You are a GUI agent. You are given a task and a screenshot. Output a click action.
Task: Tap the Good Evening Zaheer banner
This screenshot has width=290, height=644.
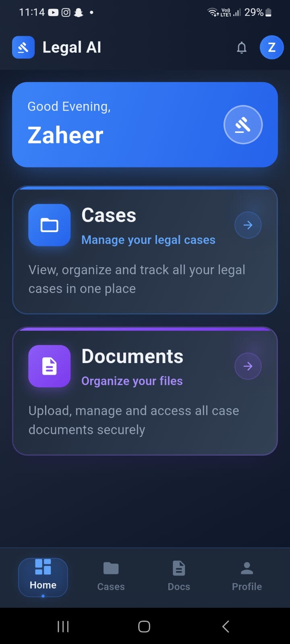click(x=145, y=125)
